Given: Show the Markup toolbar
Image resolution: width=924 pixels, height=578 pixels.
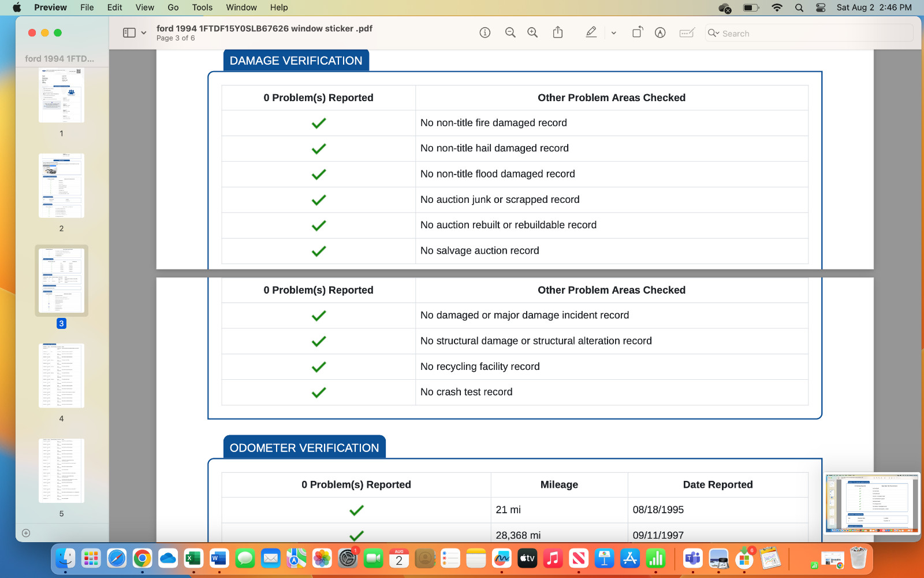Looking at the screenshot, I should click(660, 33).
